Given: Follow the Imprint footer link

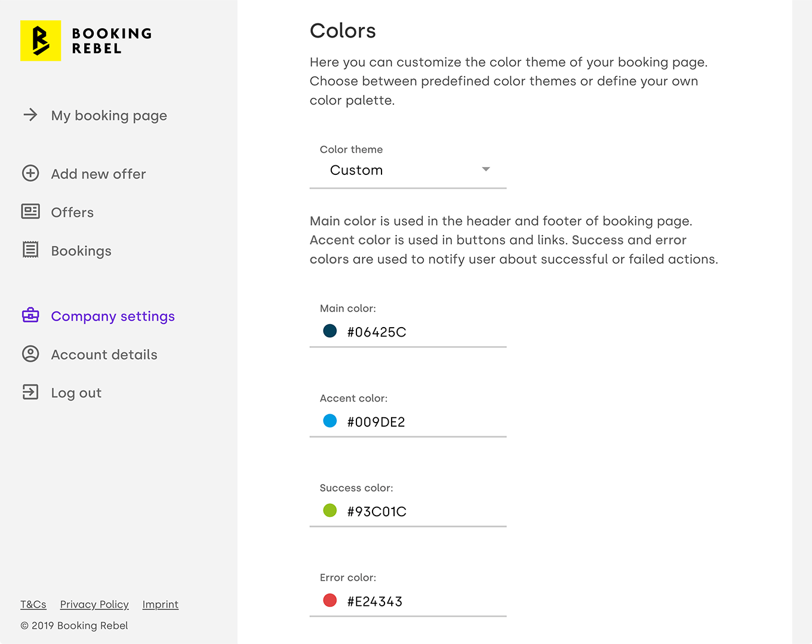Looking at the screenshot, I should point(160,604).
